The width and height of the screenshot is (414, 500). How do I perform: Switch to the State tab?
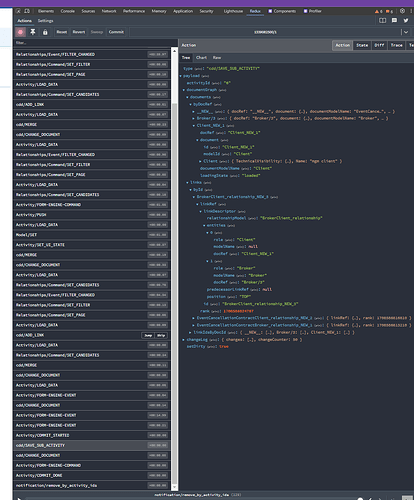(x=362, y=45)
